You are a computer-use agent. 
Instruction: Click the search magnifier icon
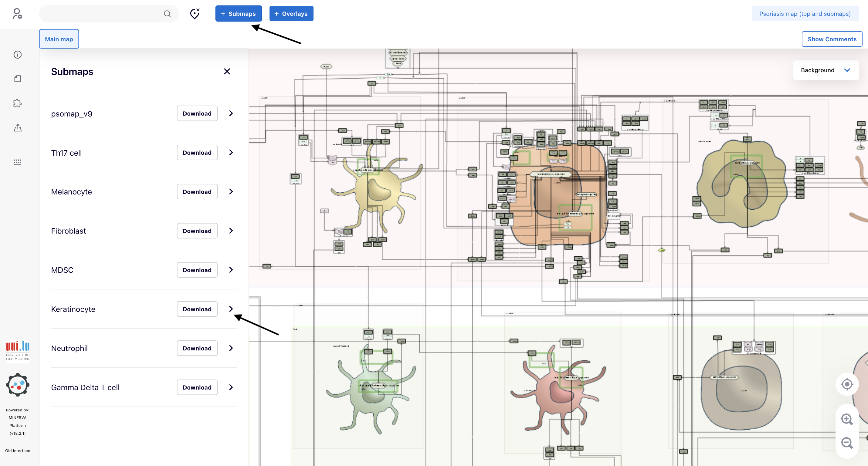coord(167,14)
